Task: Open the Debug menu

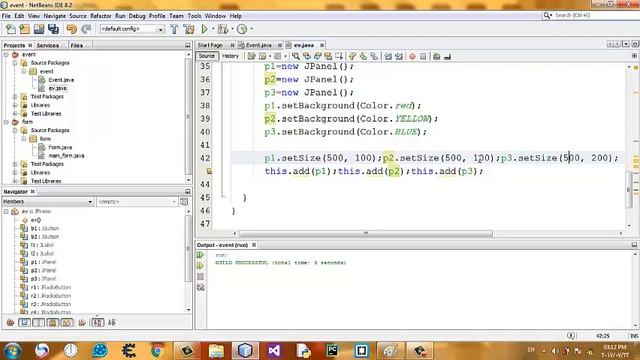Action: [x=137, y=16]
